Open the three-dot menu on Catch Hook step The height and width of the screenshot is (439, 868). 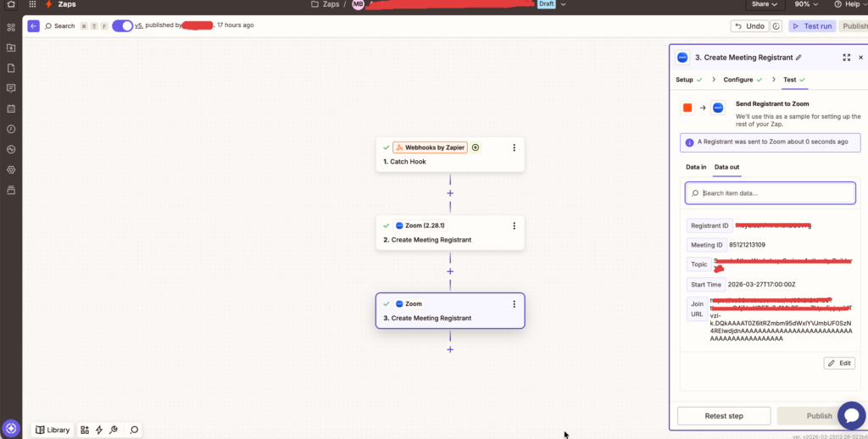pos(514,147)
